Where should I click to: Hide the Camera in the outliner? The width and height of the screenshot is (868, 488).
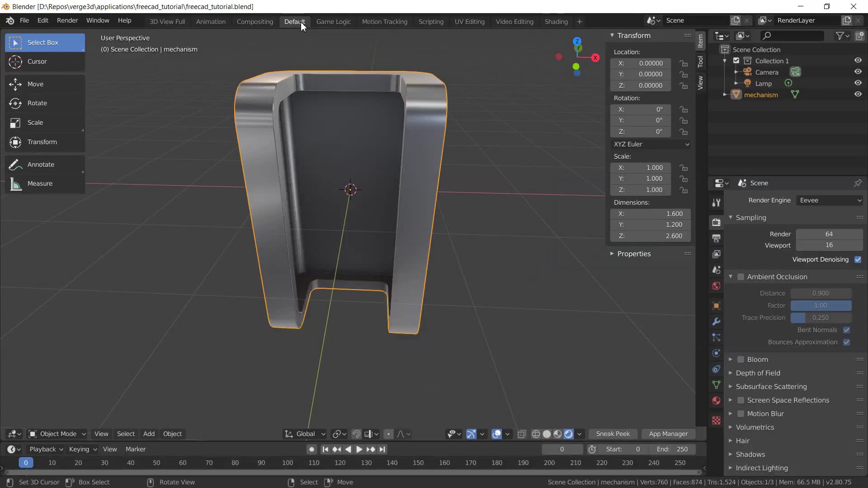point(858,71)
